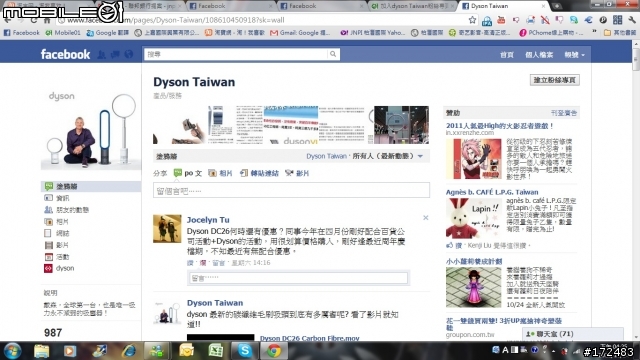Click YouTube extension icon in Chrome toolbar

[x=501, y=20]
